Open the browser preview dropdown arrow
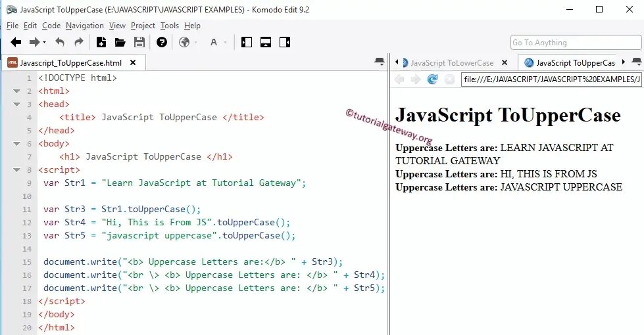 pos(195,42)
